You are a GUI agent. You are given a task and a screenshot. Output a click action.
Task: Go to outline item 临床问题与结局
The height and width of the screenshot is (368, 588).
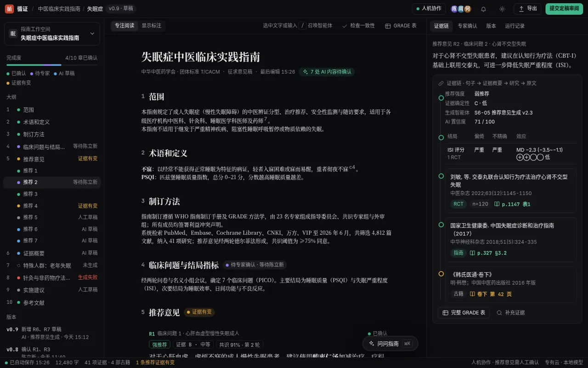tap(52, 147)
